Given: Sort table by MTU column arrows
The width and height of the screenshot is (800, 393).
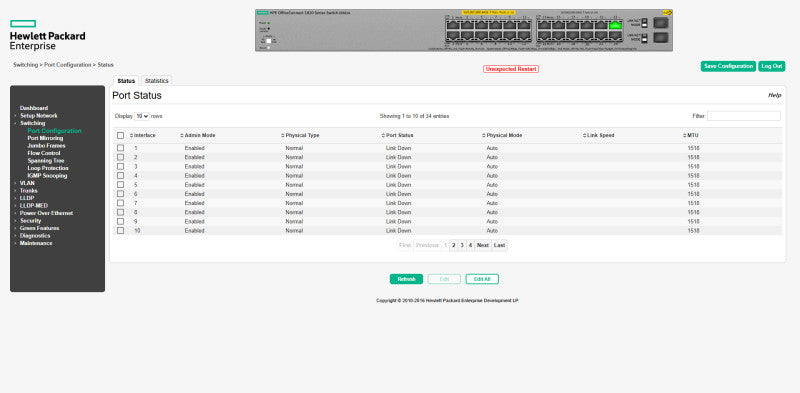Looking at the screenshot, I should click(685, 136).
